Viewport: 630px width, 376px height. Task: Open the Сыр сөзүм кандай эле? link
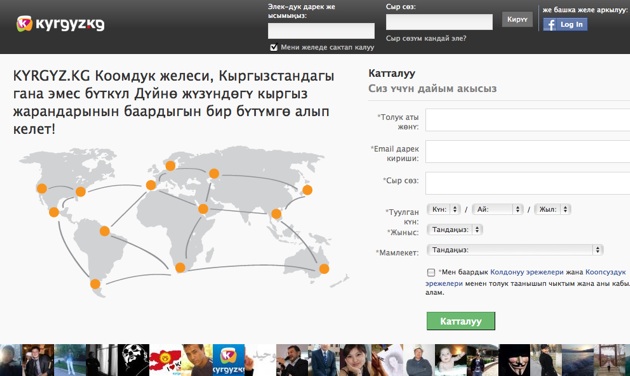[x=426, y=39]
